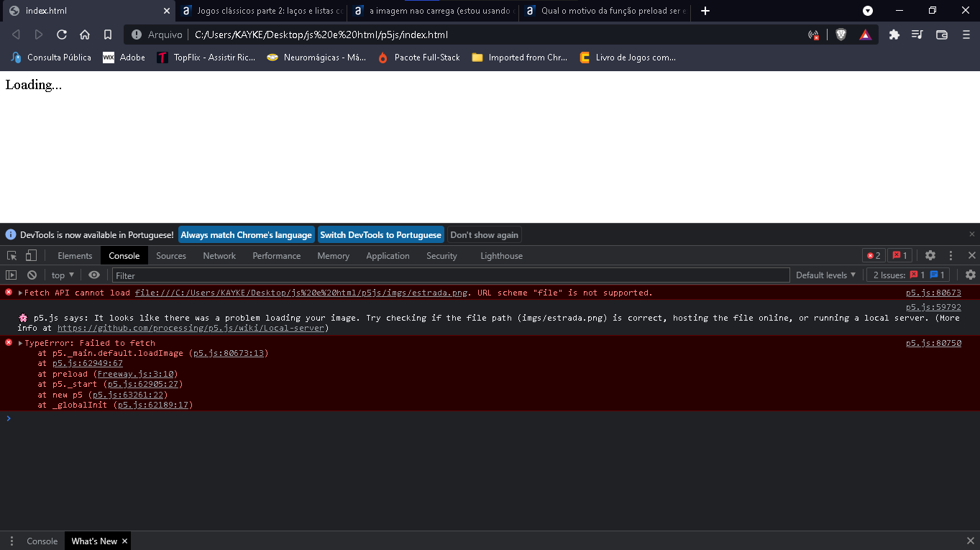Switch to the Network tab
The height and width of the screenshot is (550, 980).
pos(219,256)
